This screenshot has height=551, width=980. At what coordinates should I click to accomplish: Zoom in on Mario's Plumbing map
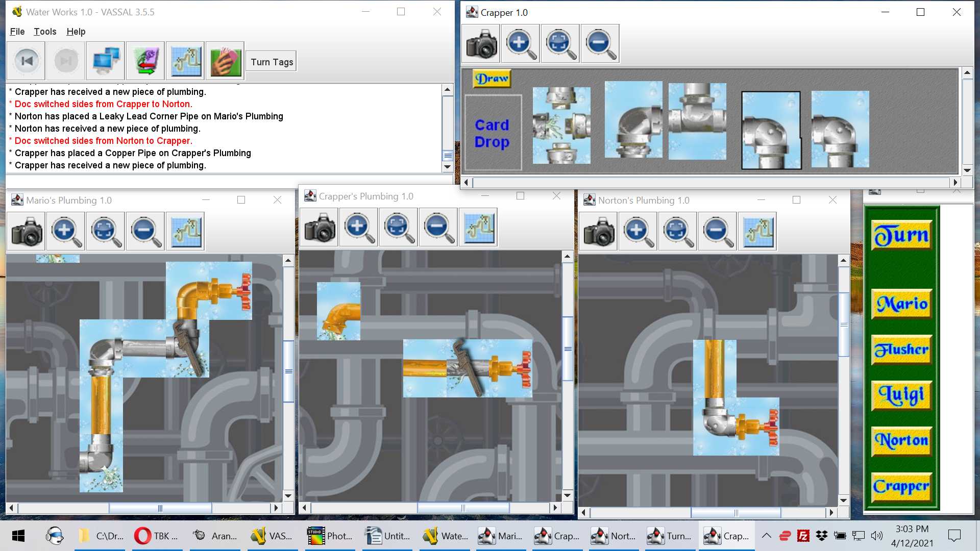[66, 231]
